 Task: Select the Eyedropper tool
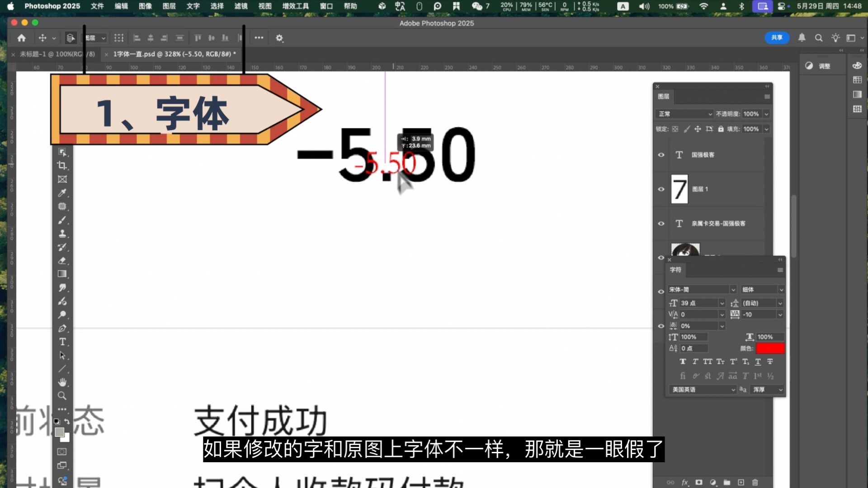click(x=62, y=193)
